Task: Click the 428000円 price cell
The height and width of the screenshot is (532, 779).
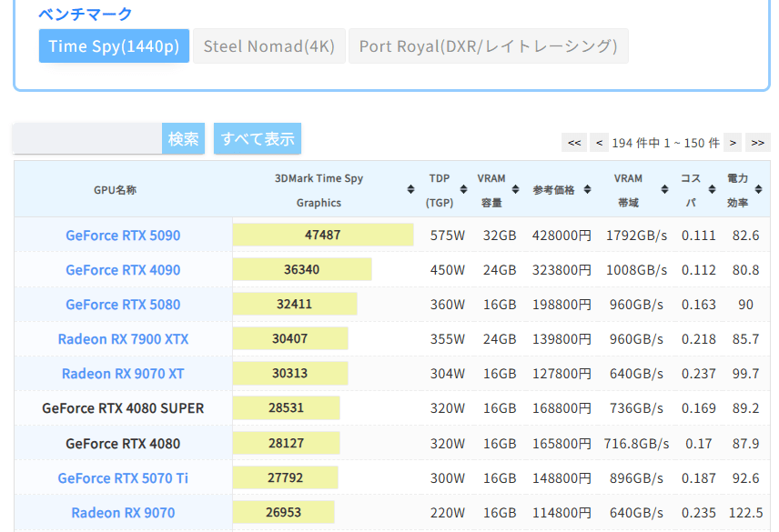Action: tap(561, 236)
